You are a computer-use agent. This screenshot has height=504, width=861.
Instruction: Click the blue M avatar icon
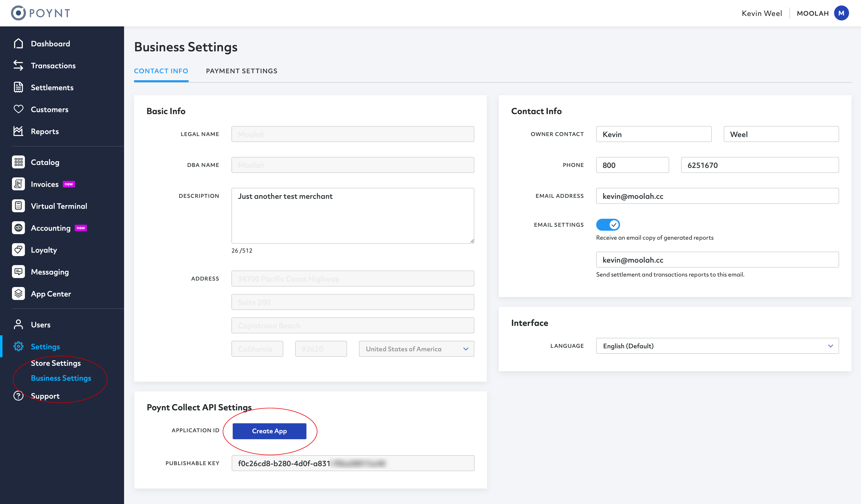pos(841,13)
